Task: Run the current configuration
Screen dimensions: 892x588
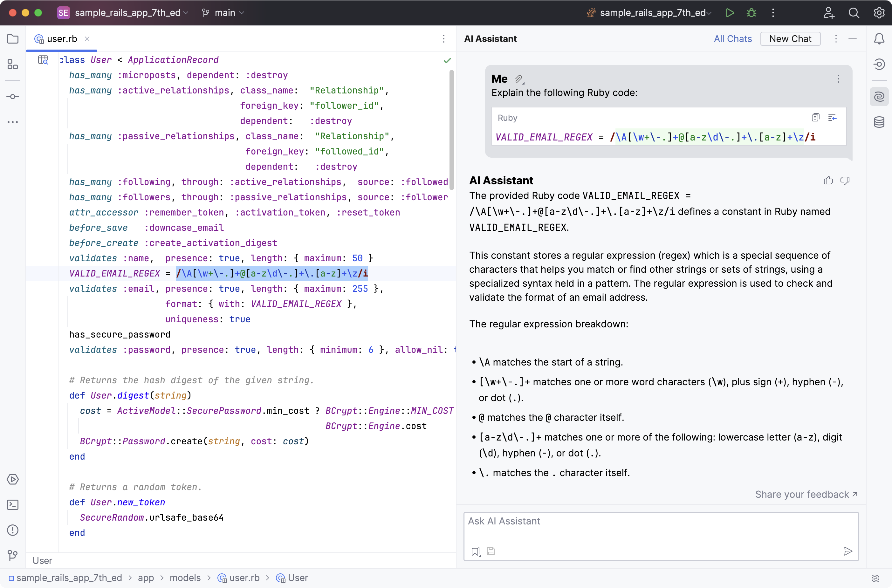Action: pos(730,13)
